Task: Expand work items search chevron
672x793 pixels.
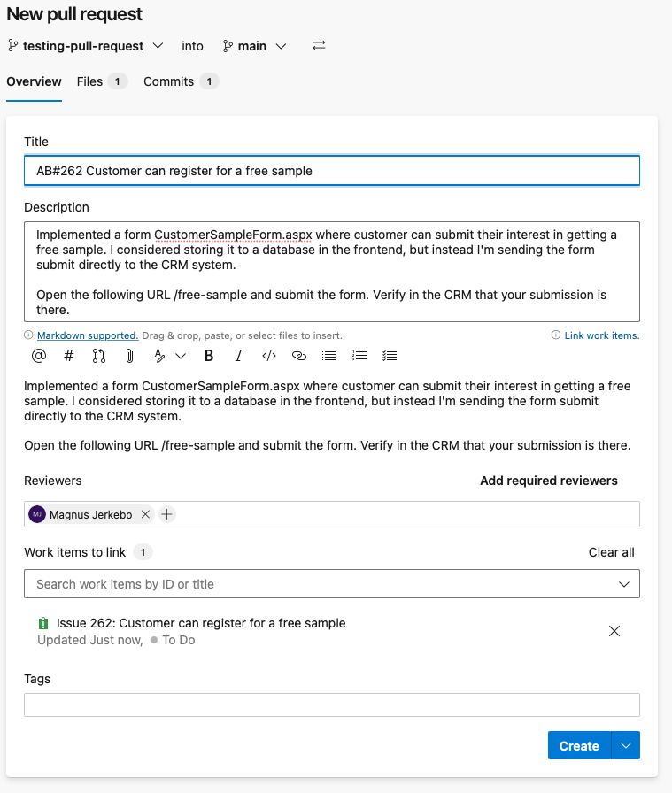Action: [x=624, y=584]
